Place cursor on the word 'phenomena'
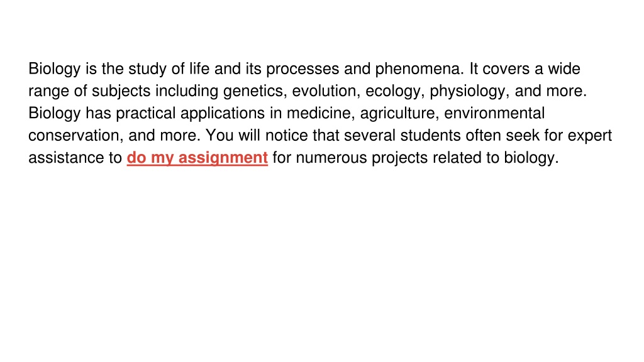 [419, 69]
